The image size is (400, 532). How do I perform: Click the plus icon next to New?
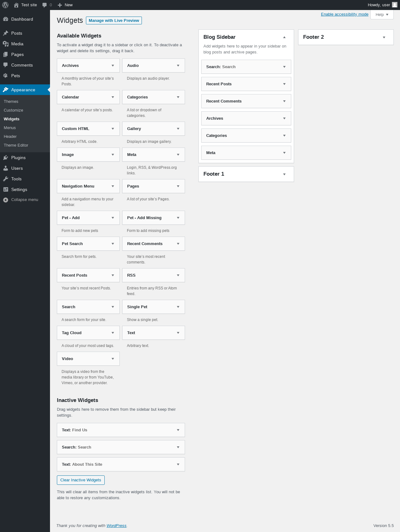[60, 5]
